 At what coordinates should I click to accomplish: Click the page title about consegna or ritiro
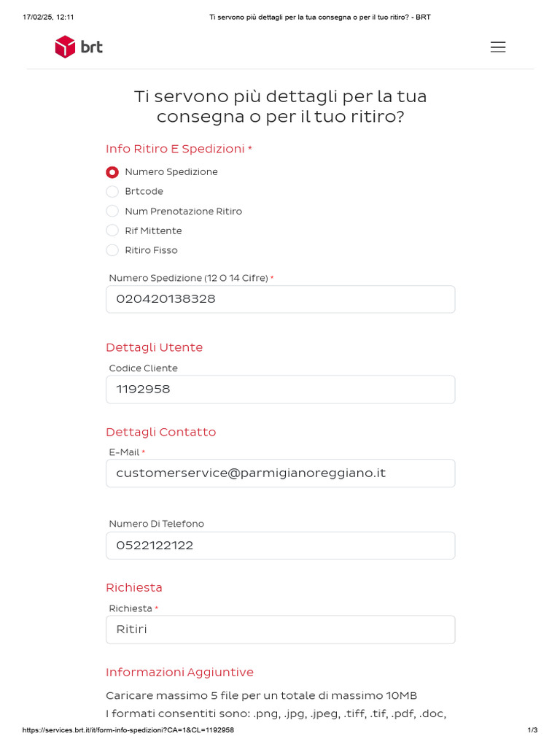pos(280,107)
